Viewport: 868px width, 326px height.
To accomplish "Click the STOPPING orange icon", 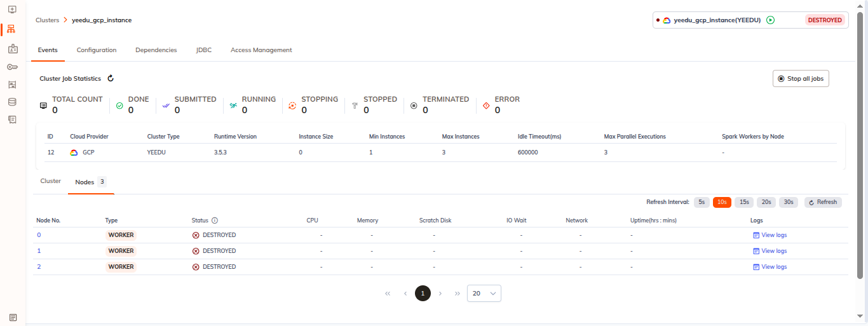I will click(x=292, y=105).
